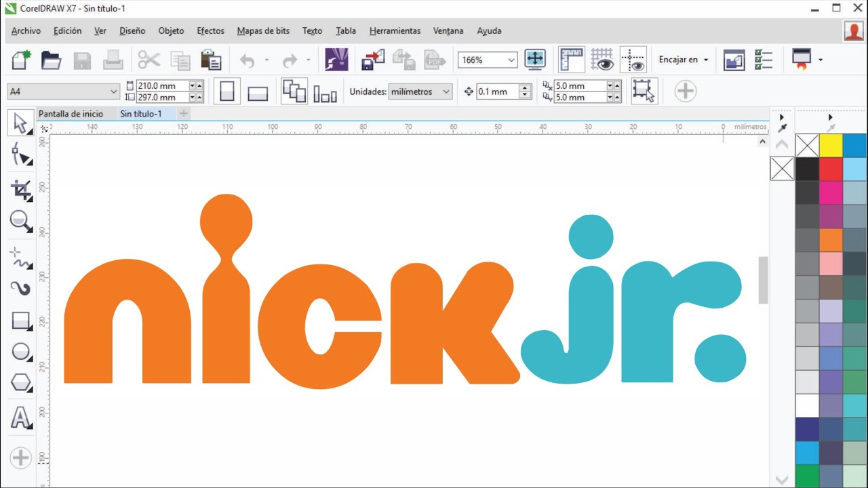Open the Options checklist icon
868x488 pixels.
coord(764,60)
